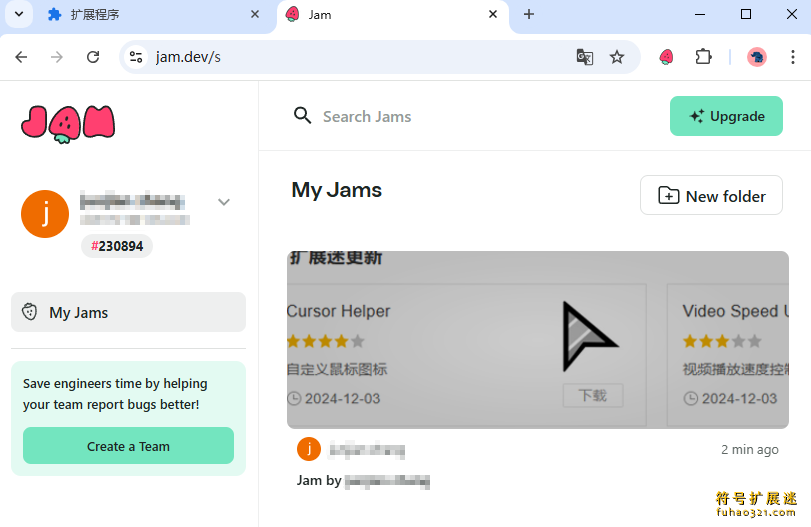Close the Jam browser tab

(x=493, y=14)
